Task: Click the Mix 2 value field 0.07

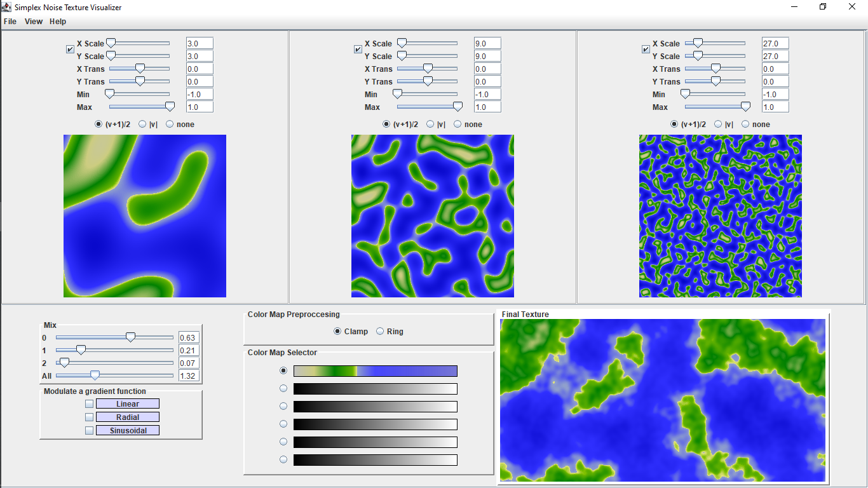Action: pos(189,363)
